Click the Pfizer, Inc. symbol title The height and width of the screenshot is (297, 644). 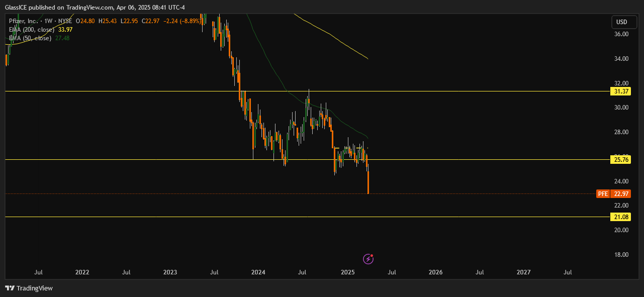coord(24,22)
